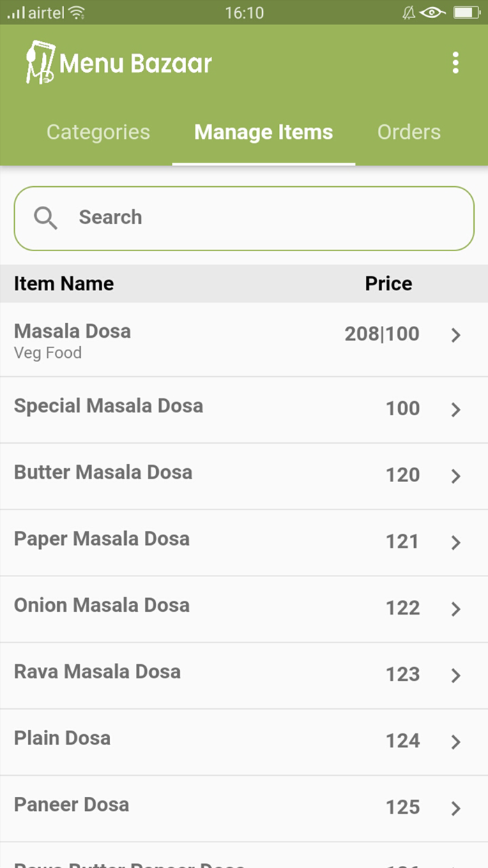Tap the muted notification bell icon
The height and width of the screenshot is (868, 488).
[409, 12]
